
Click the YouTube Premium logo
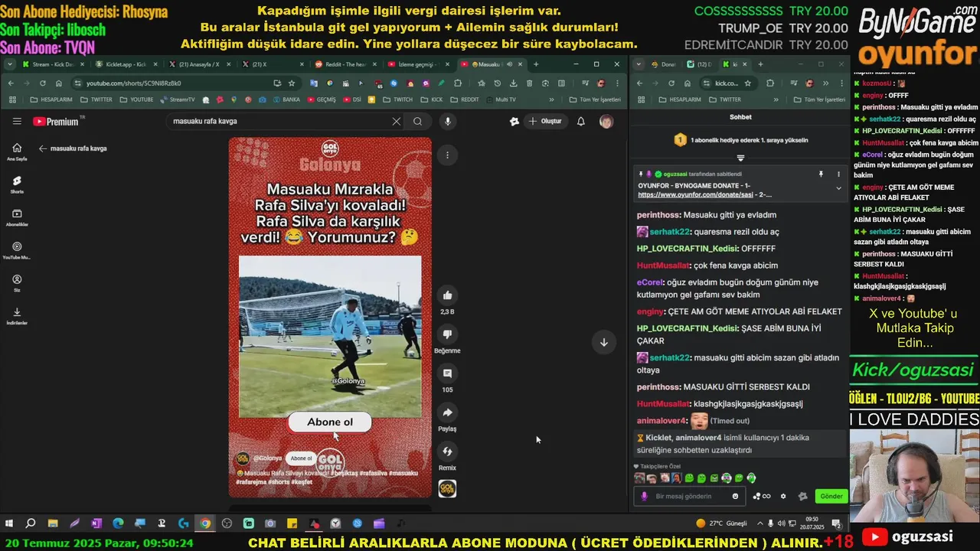tap(57, 121)
